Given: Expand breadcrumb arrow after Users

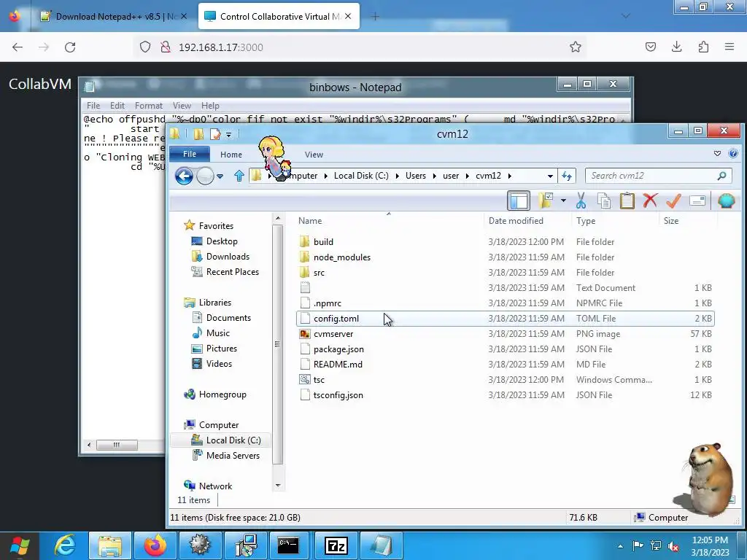Looking at the screenshot, I should point(435,176).
